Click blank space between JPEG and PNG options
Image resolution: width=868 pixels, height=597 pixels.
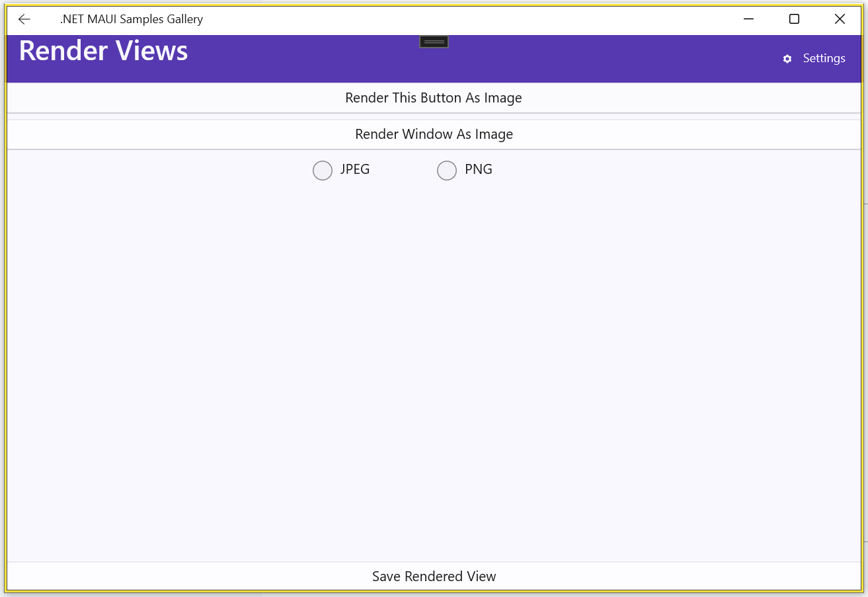pos(403,170)
